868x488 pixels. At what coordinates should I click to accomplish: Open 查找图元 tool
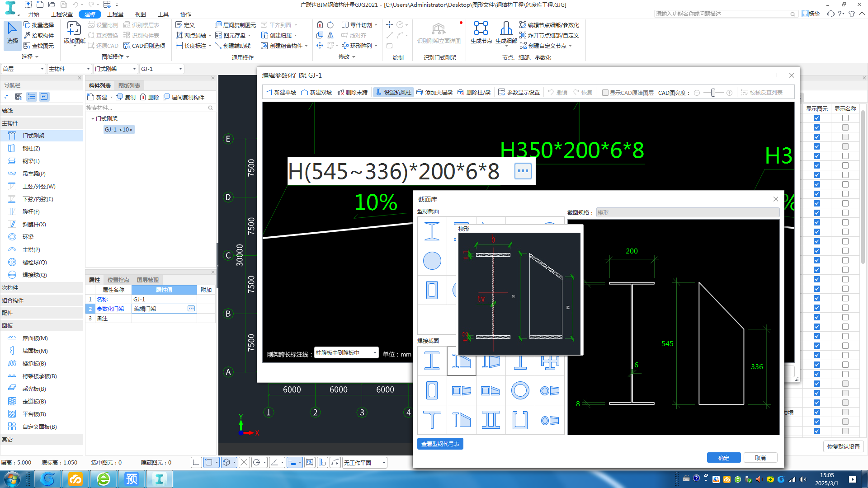(39, 46)
